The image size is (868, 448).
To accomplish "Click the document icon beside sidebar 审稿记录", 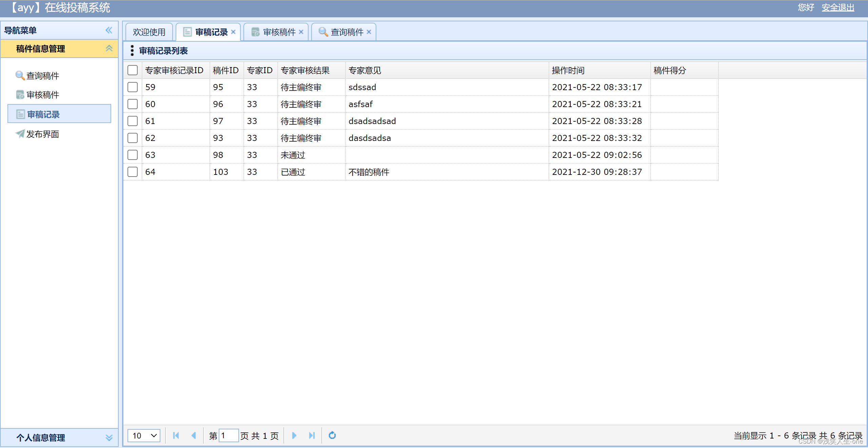I will pyautogui.click(x=20, y=114).
